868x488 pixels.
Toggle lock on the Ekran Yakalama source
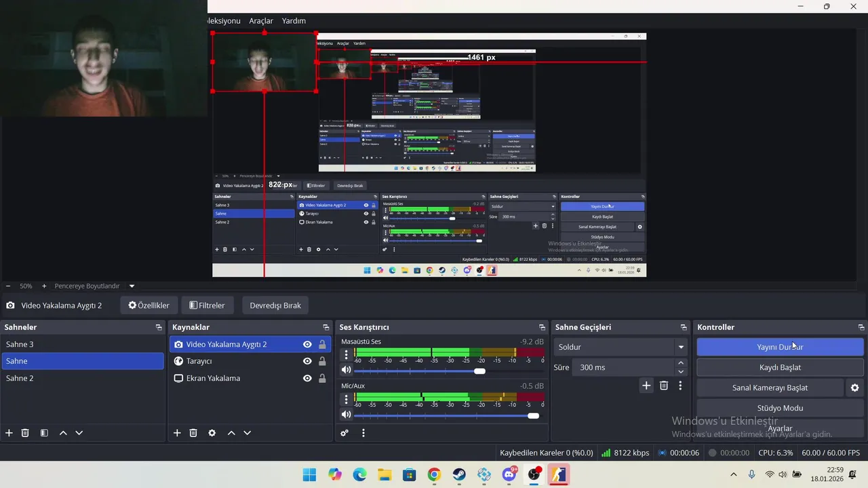tap(322, 378)
